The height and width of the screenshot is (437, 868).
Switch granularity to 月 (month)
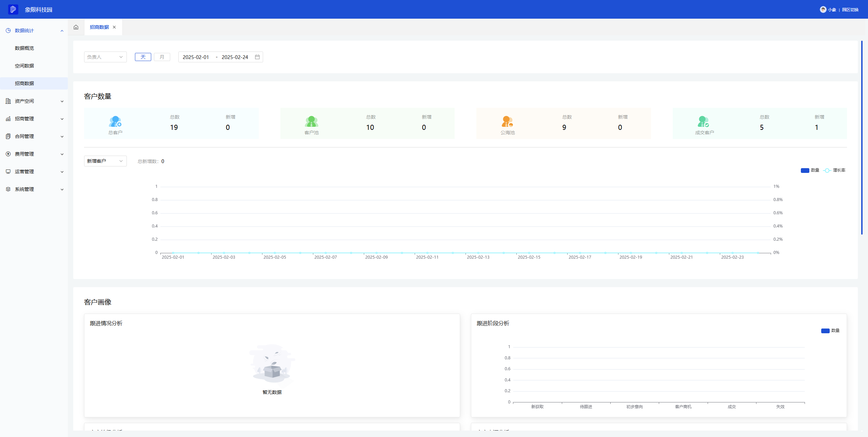click(x=162, y=57)
